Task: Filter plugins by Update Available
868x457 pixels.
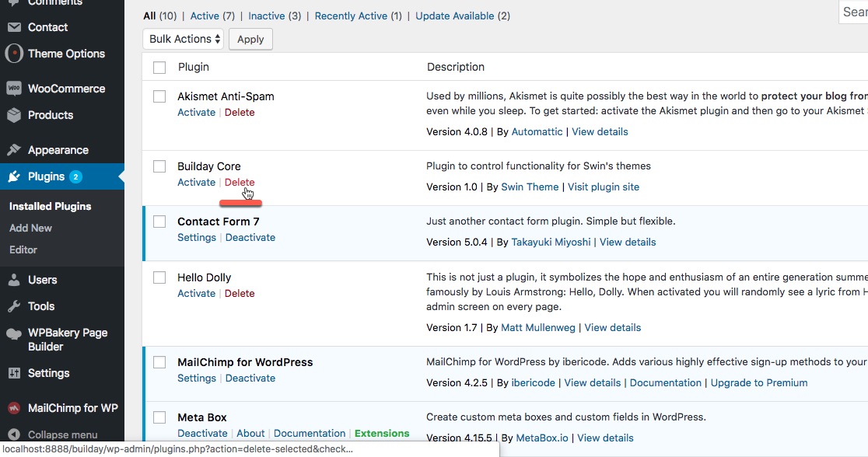Action: point(454,16)
